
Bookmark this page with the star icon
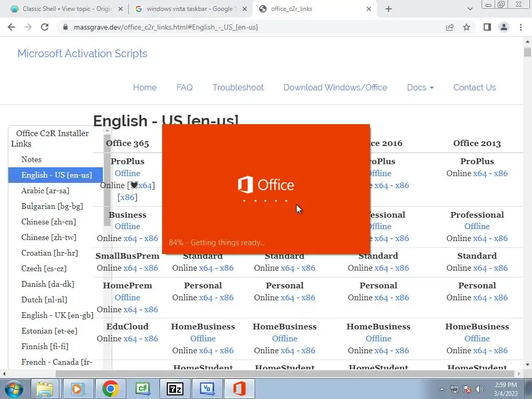[x=467, y=27]
